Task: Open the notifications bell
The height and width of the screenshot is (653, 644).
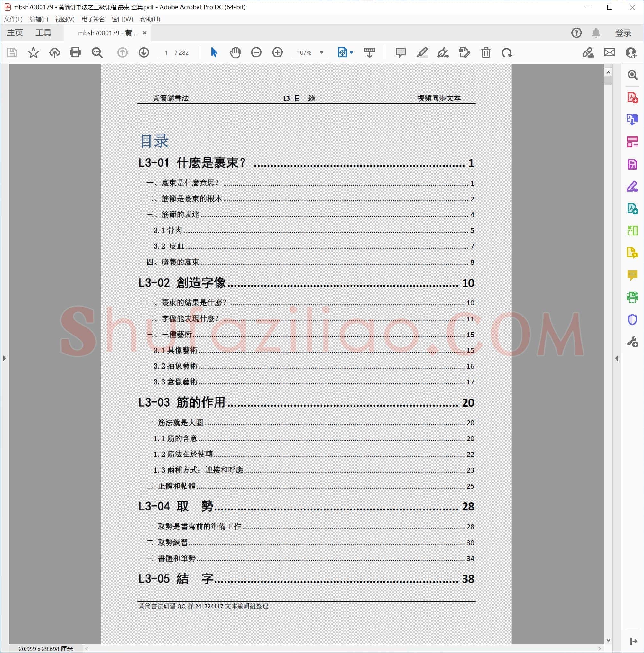Action: 596,33
